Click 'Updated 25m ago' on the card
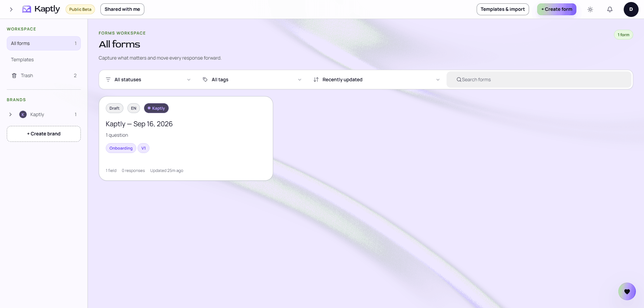Image resolution: width=644 pixels, height=308 pixels. (167, 171)
